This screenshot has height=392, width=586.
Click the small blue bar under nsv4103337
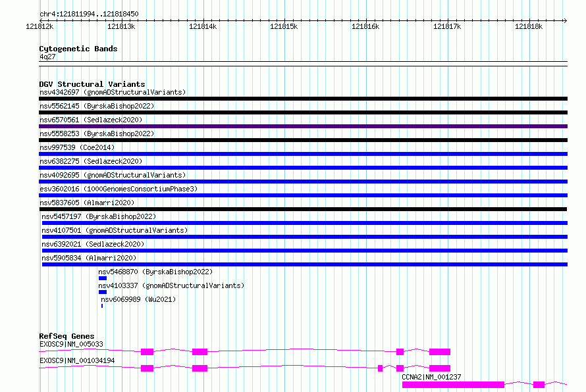pyautogui.click(x=103, y=292)
